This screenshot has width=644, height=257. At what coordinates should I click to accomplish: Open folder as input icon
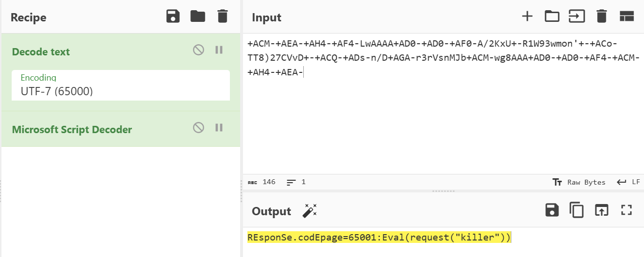pyautogui.click(x=552, y=17)
